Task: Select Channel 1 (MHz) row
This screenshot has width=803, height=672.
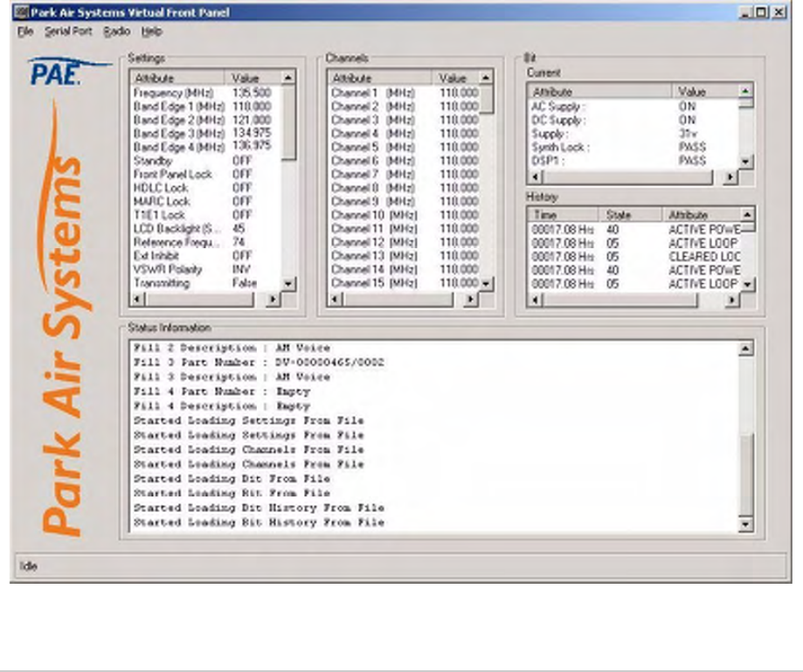Action: pos(404,93)
